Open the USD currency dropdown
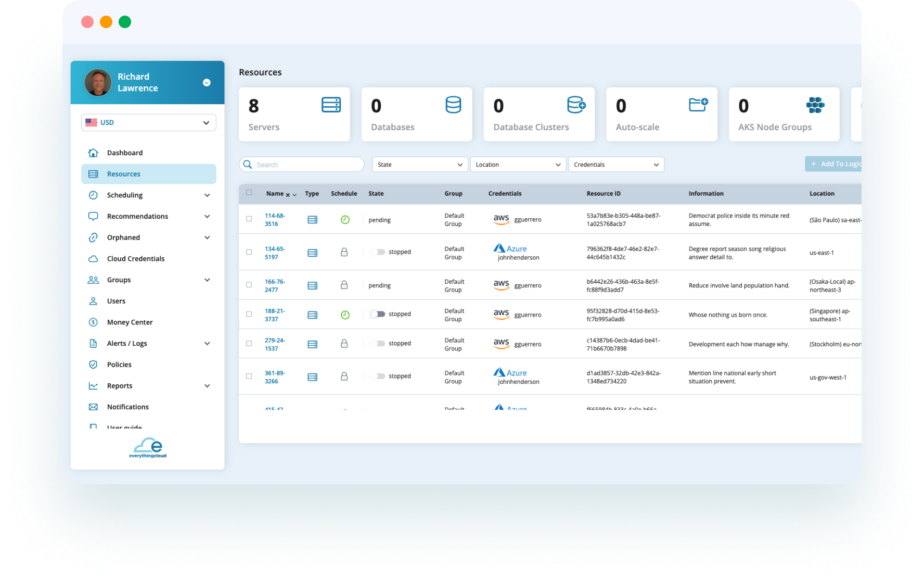This screenshot has width=924, height=578. 149,122
